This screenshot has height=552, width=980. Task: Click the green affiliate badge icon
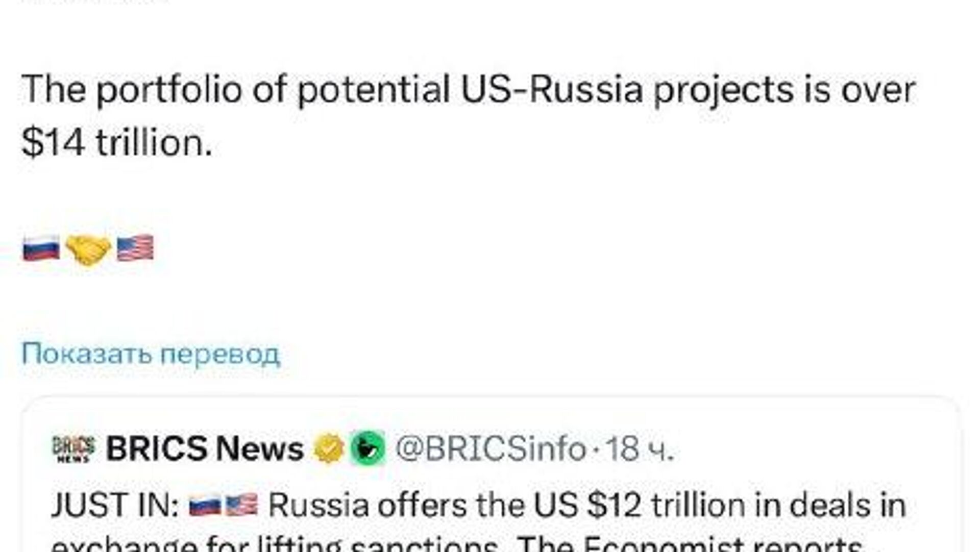click(x=367, y=448)
